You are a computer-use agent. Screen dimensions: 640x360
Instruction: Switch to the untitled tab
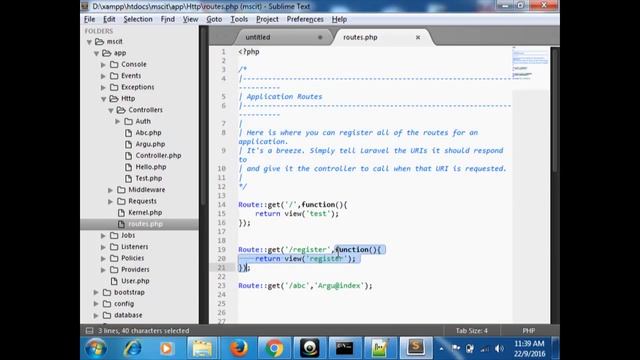[282, 37]
